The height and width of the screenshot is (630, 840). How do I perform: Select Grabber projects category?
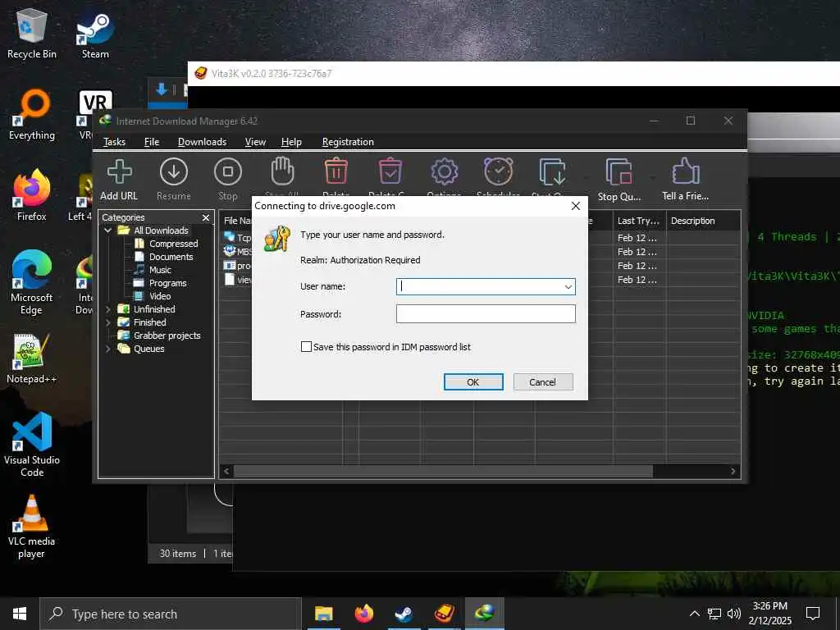click(167, 336)
